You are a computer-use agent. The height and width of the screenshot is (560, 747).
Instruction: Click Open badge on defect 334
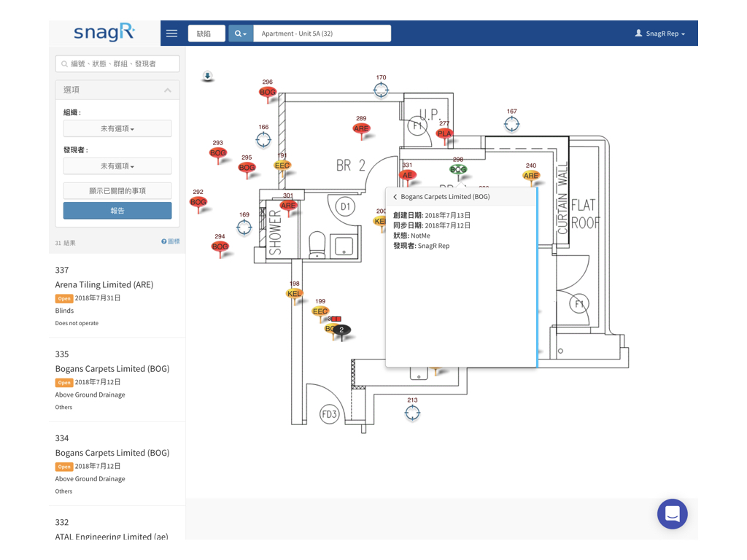click(x=64, y=467)
